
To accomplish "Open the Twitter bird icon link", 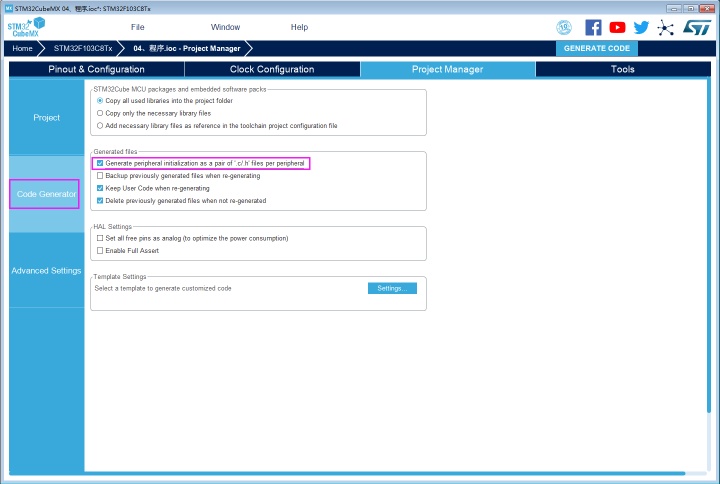I will tap(641, 28).
